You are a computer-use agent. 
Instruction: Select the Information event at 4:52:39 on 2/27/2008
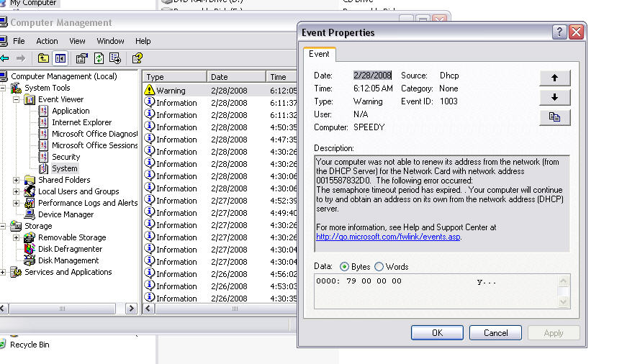(x=220, y=201)
